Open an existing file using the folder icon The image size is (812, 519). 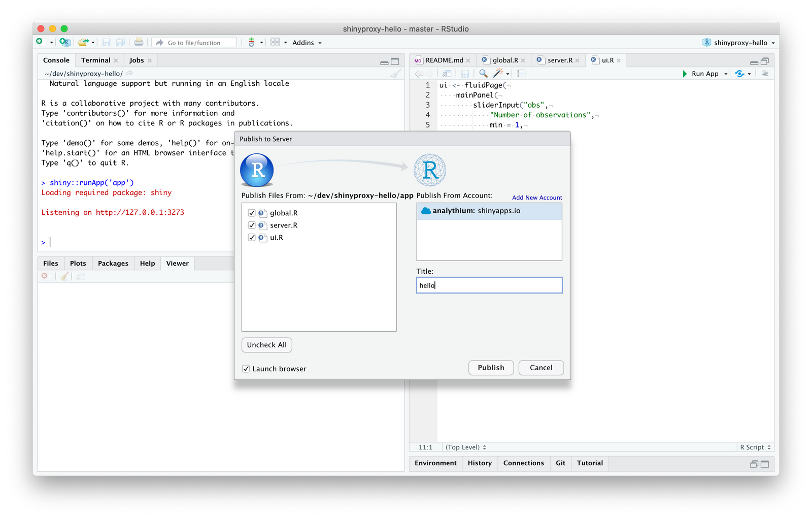pyautogui.click(x=82, y=42)
